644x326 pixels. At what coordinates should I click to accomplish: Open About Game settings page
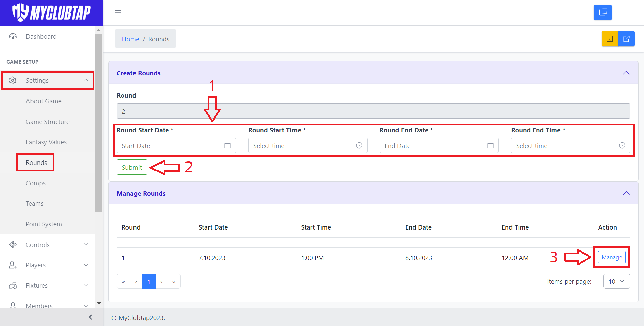[x=44, y=101]
